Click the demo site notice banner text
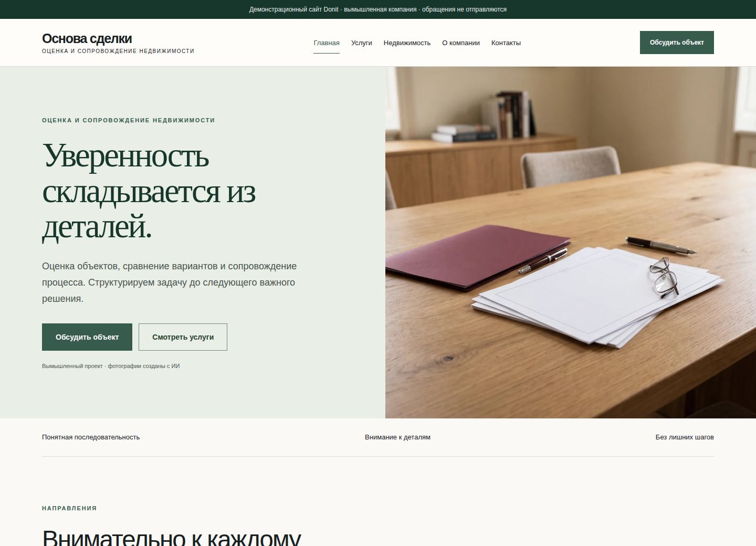This screenshot has height=546, width=756. click(x=378, y=9)
